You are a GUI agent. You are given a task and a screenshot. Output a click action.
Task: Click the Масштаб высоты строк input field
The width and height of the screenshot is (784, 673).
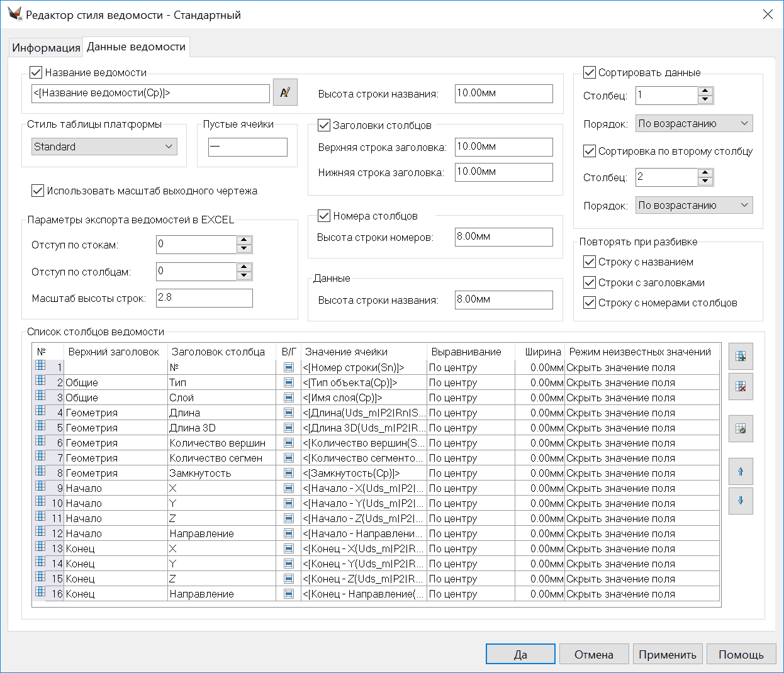[204, 298]
